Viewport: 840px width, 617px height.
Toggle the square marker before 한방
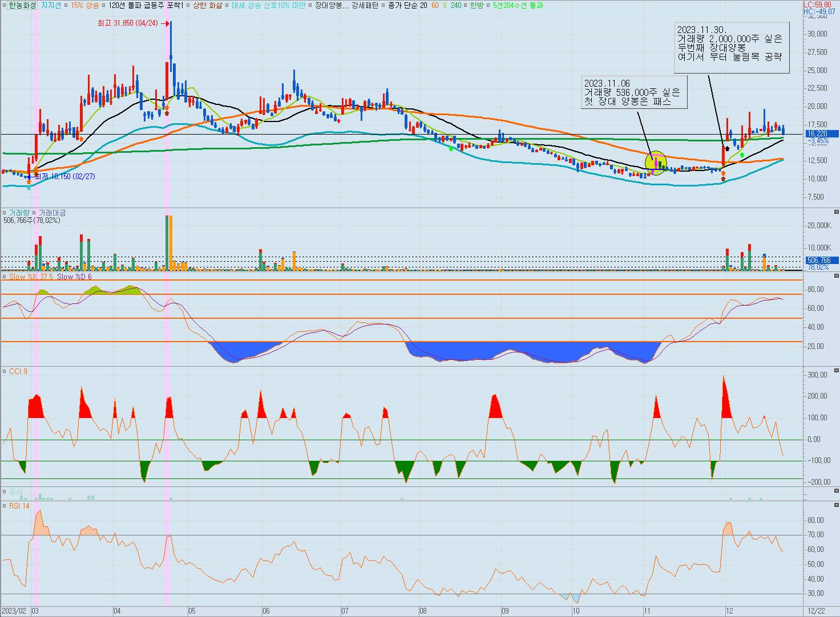click(466, 5)
